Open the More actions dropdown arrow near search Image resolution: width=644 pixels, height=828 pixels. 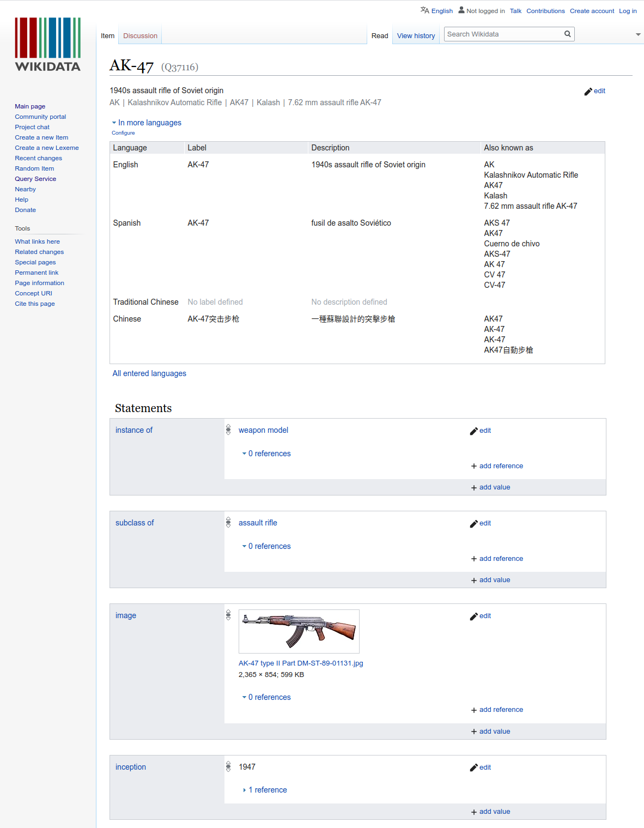pyautogui.click(x=638, y=34)
